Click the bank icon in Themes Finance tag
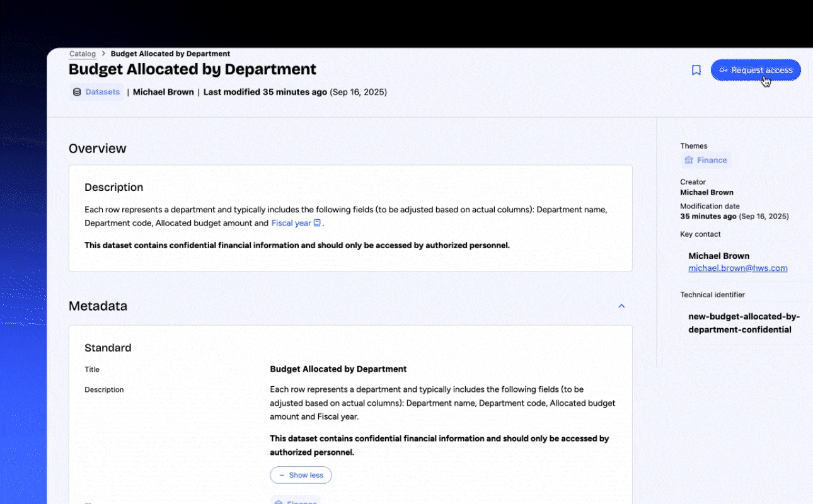Screen dimensions: 813x504 (689, 161)
